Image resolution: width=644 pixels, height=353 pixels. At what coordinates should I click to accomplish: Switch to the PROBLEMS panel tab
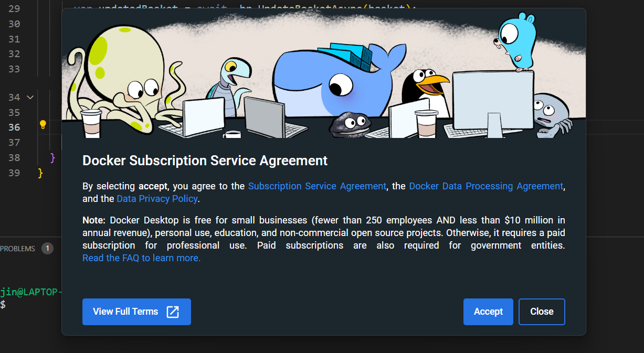(17, 249)
